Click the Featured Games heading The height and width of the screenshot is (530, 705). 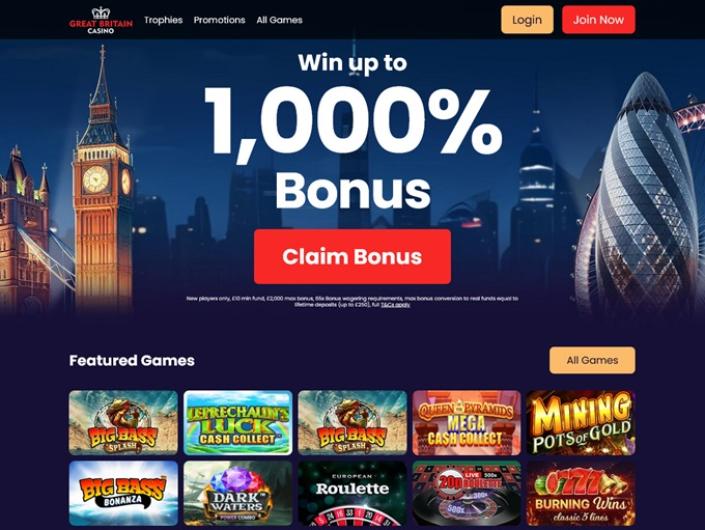[132, 360]
